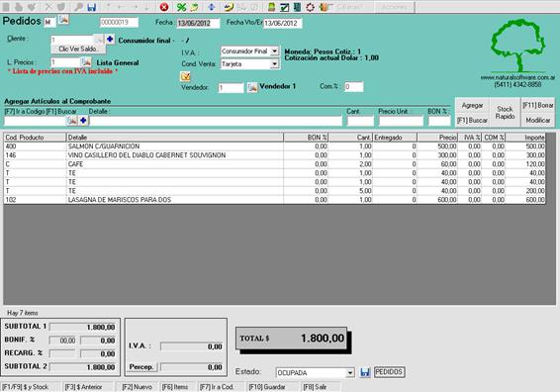Click the PEDIDOS button near Estado
The width and height of the screenshot is (560, 392).
click(x=389, y=372)
